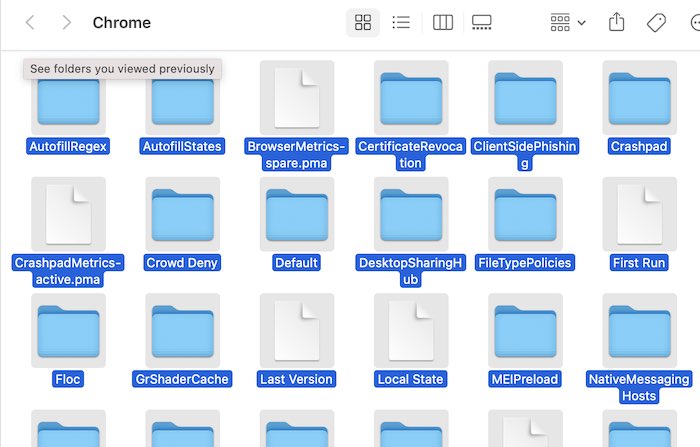The image size is (700, 447).
Task: Select the Floc folder icon
Action: 68,331
